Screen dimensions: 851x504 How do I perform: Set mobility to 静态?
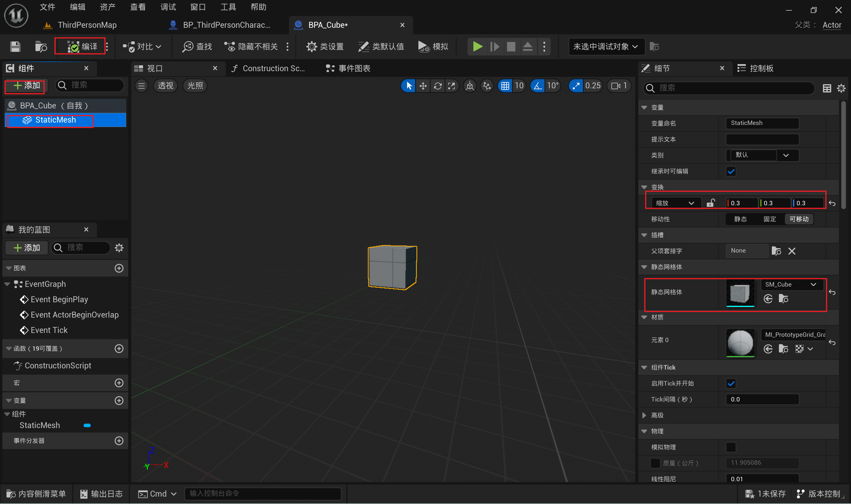(x=740, y=219)
